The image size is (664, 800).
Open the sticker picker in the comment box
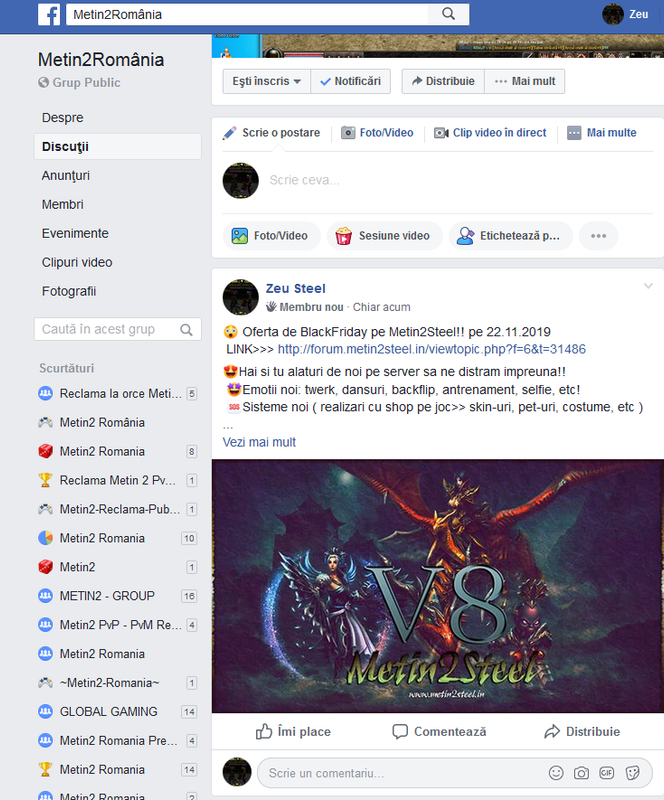coord(632,773)
